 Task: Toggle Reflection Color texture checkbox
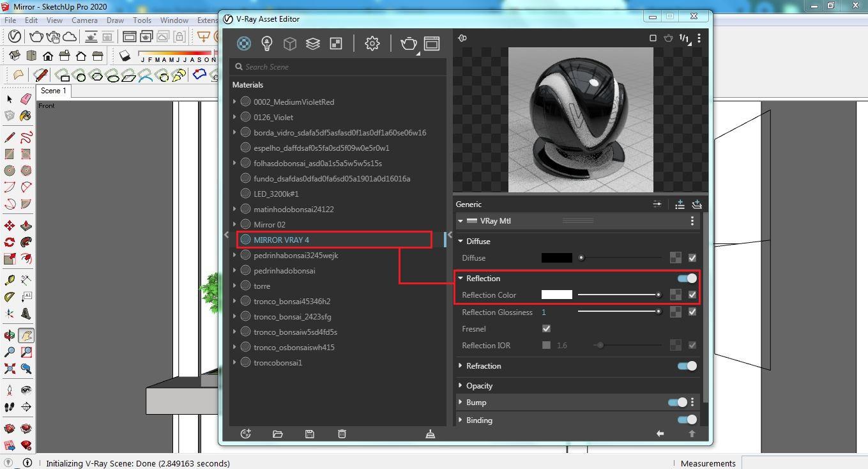coord(692,295)
